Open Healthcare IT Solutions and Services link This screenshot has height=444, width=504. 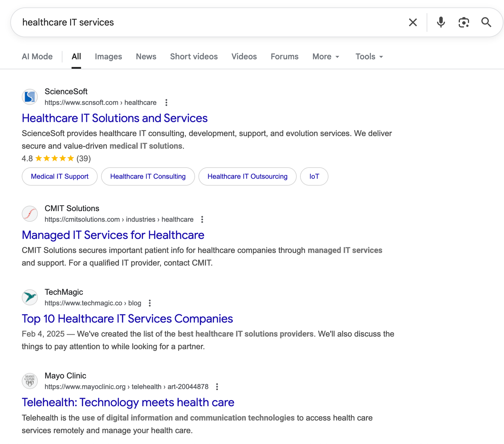[x=115, y=118]
